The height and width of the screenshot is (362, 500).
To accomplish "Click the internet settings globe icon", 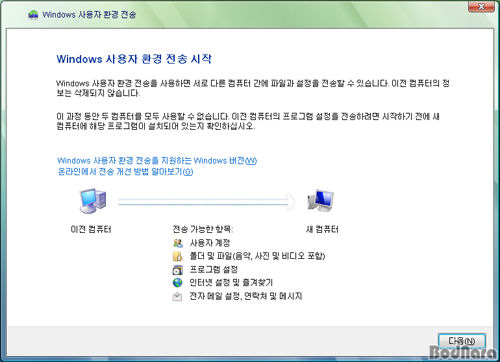I will 178,283.
